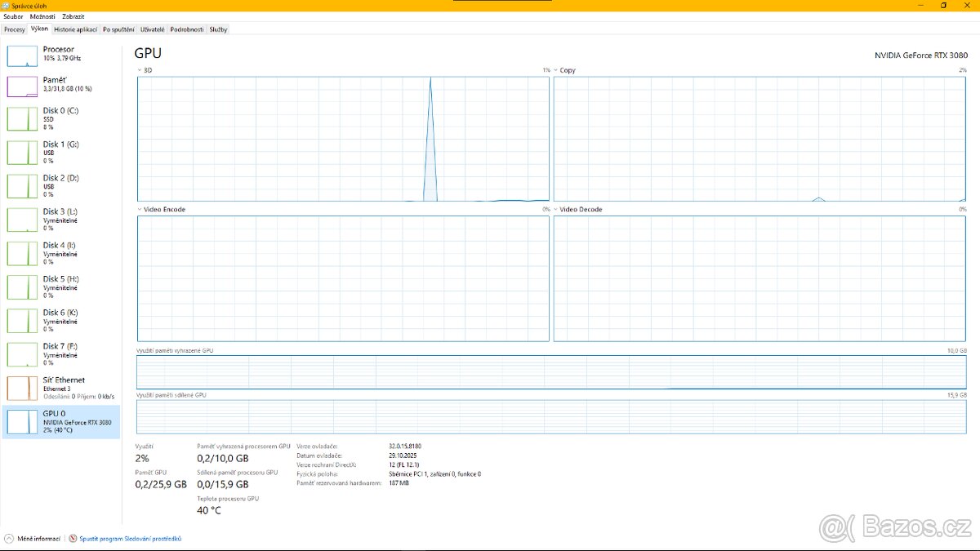980x551 pixels.
Task: Open the Copy engine graph dropdown
Action: [x=556, y=70]
